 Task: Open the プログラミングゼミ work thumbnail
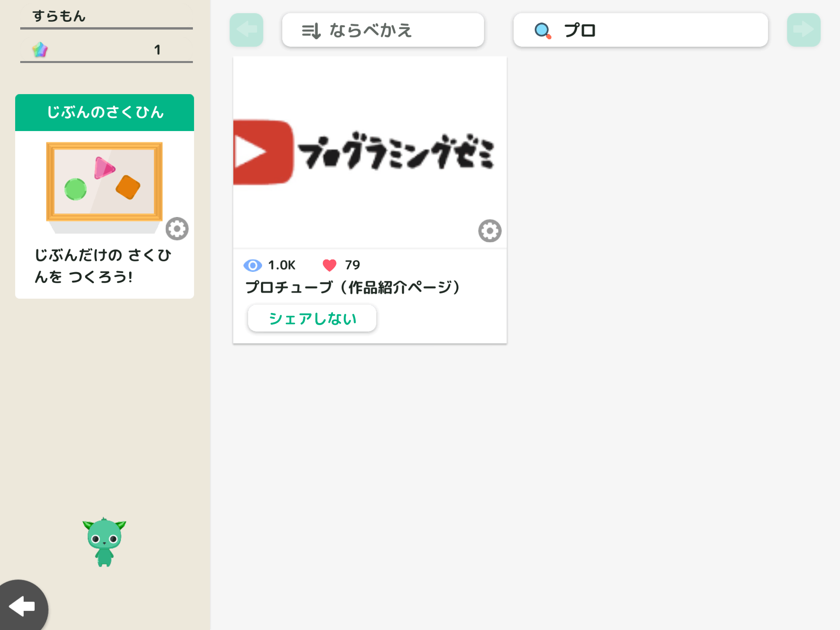(370, 152)
